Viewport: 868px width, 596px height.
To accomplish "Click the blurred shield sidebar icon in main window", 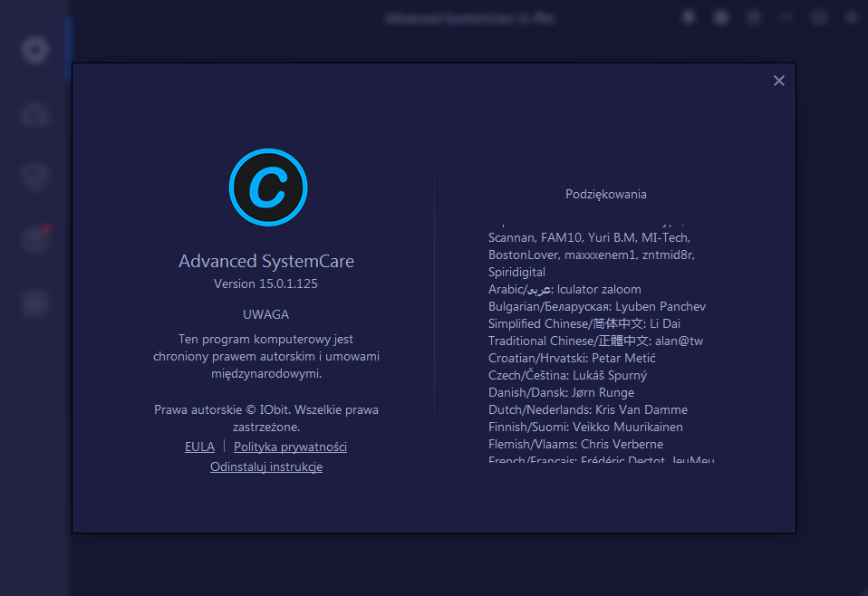I will [34, 177].
